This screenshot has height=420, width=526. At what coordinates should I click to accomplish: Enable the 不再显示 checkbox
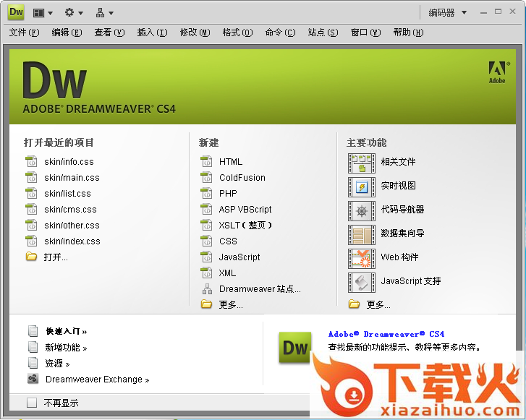tap(31, 403)
